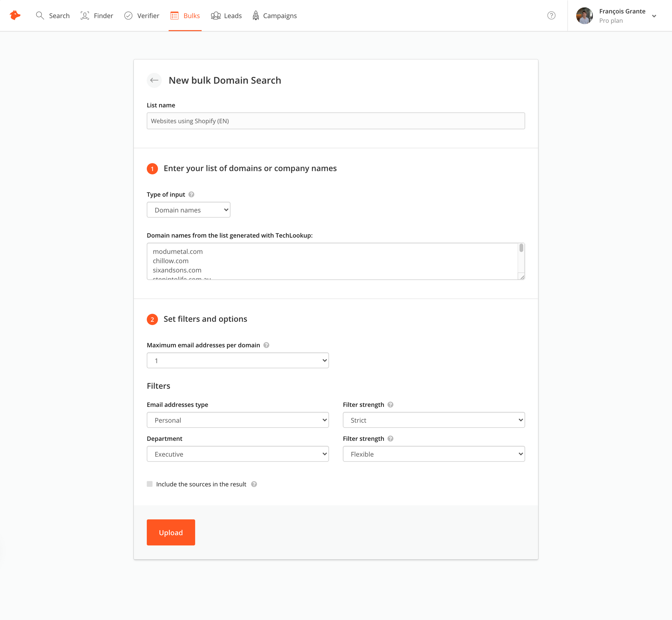672x620 pixels.
Task: Select Filter strength Strict dropdown
Action: (433, 420)
